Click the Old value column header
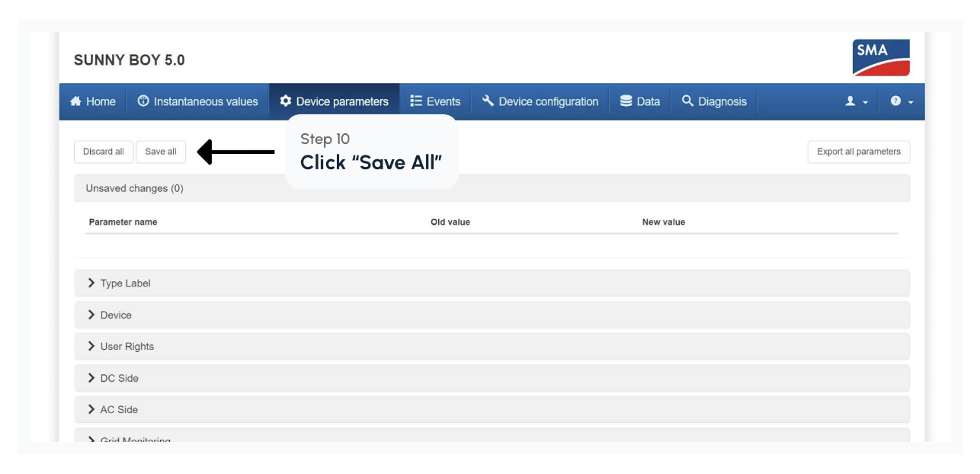The width and height of the screenshot is (980, 474). click(x=450, y=222)
